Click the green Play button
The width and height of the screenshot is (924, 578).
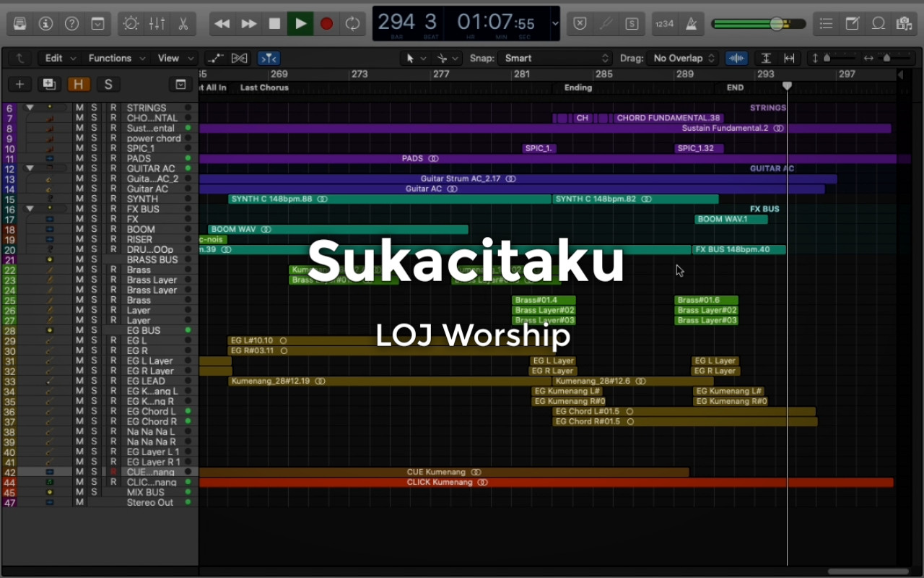(300, 23)
